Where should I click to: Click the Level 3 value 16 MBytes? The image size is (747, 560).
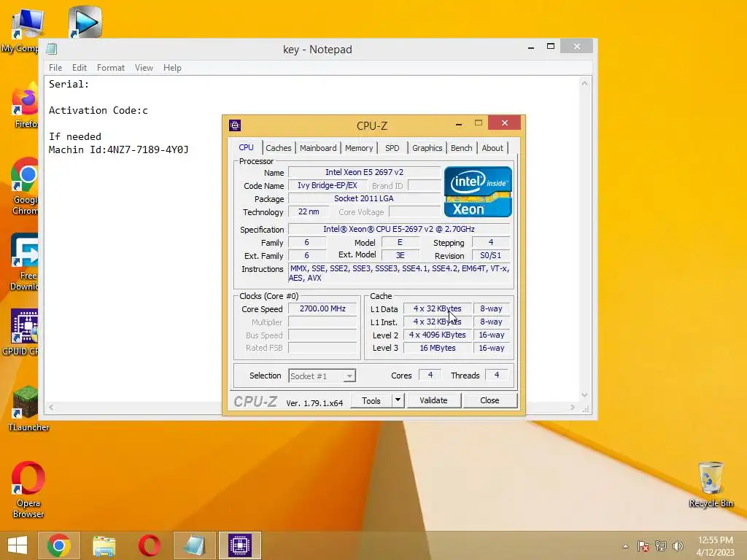[x=438, y=348]
